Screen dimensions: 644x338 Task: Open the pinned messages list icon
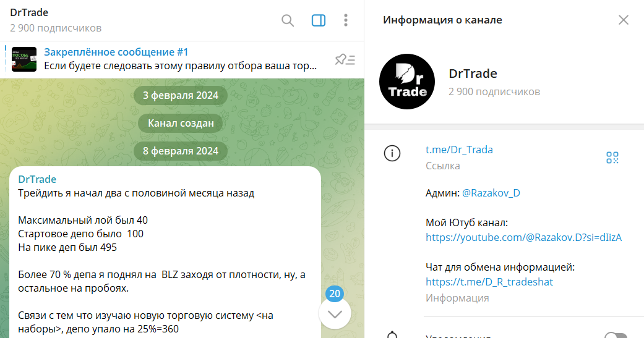click(x=345, y=59)
